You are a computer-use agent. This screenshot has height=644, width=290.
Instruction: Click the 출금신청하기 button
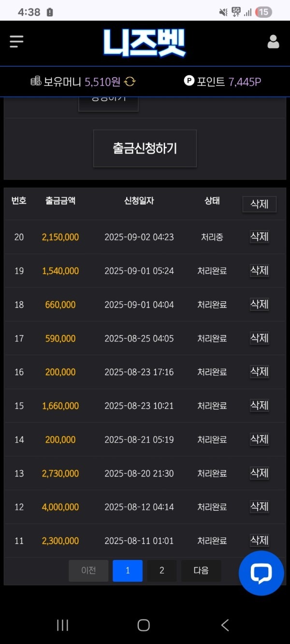pyautogui.click(x=145, y=148)
